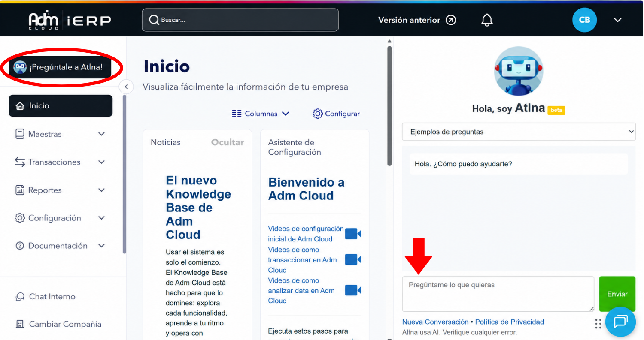This screenshot has height=340, width=644.
Task: Click the beta badge next to AtIna
Action: [x=556, y=110]
